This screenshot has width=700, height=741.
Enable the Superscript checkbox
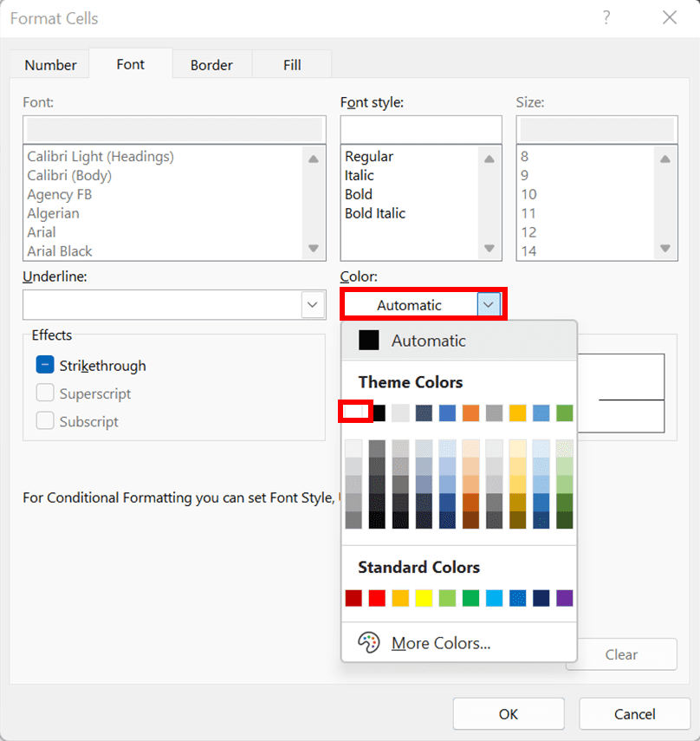[x=45, y=393]
